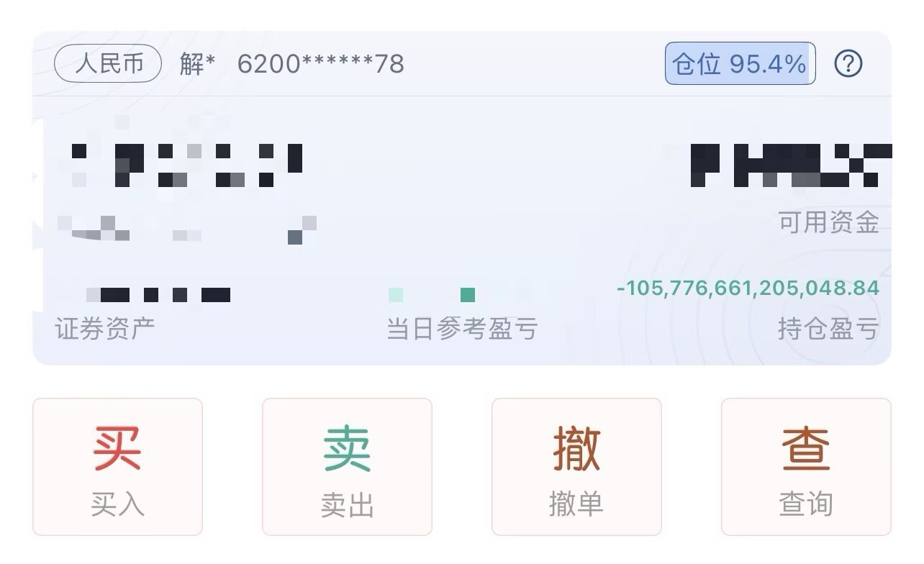Tap the 查 query icon

[806, 448]
